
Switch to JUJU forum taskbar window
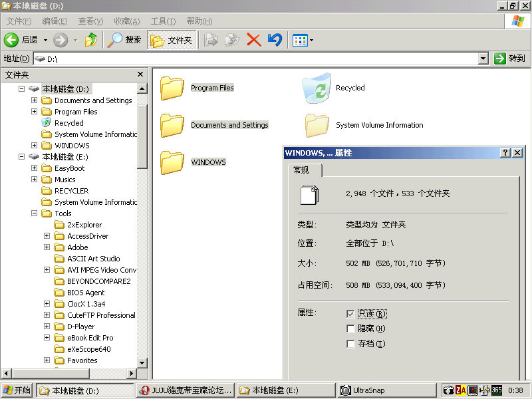tap(186, 390)
